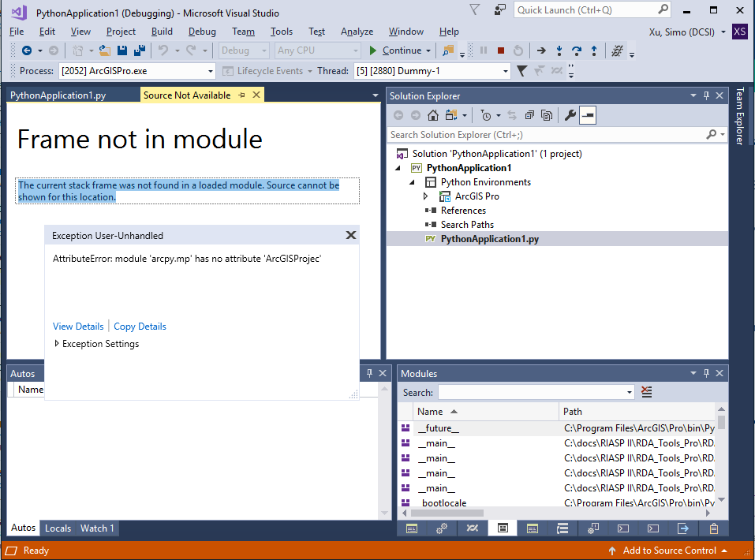Click Show Next Statement arrow icon
The width and height of the screenshot is (755, 560).
(542, 50)
